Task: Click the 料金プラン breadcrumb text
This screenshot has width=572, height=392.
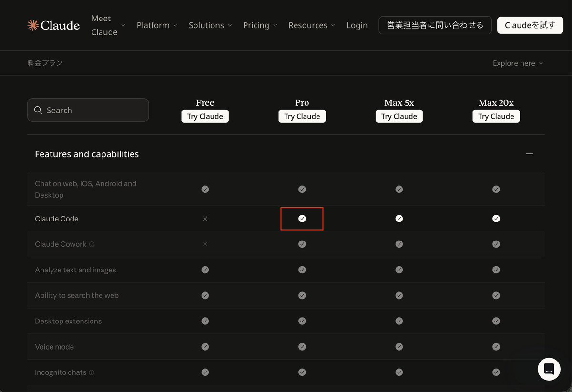Action: coord(45,63)
